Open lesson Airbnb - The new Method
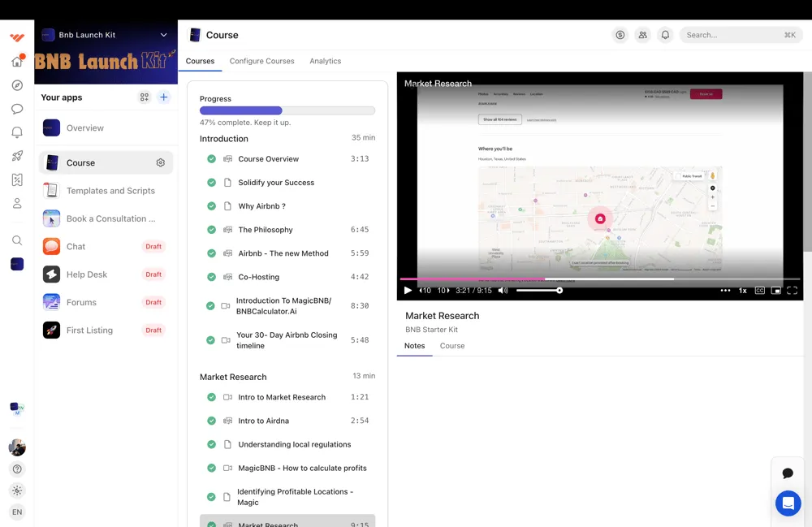 pyautogui.click(x=287, y=253)
